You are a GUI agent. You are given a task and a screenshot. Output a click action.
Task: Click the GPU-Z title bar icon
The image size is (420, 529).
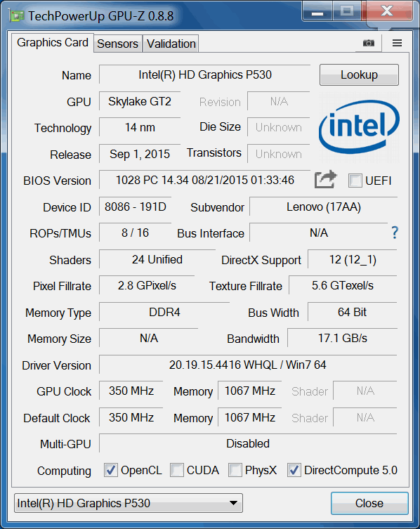pyautogui.click(x=17, y=16)
